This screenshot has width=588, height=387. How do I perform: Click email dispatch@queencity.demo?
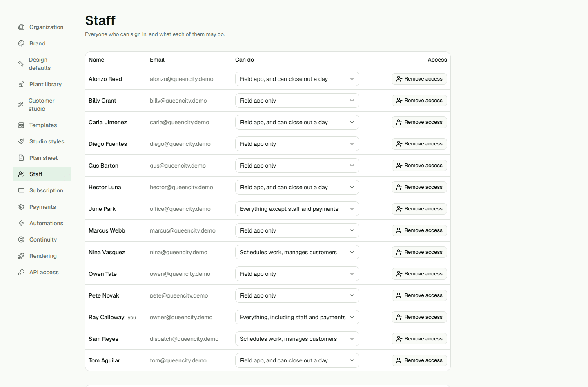tap(184, 339)
